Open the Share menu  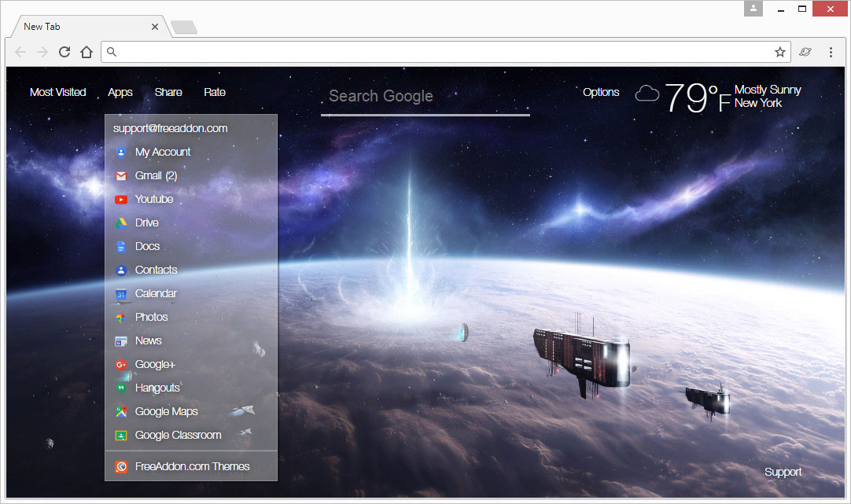[168, 92]
